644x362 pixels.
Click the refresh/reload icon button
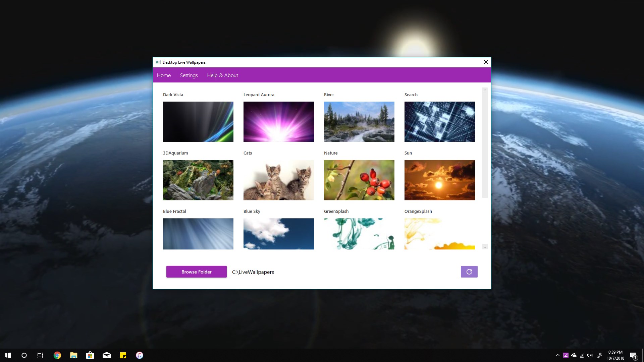tap(468, 271)
